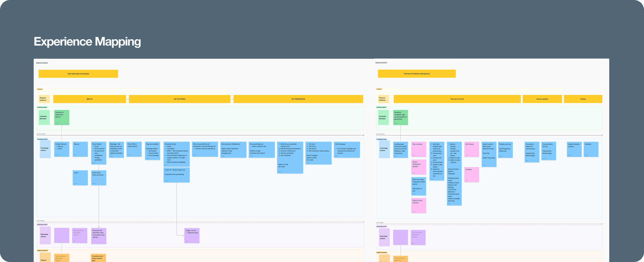
Task: Select the Enter MFA to verify identity note
Action: (x=134, y=149)
